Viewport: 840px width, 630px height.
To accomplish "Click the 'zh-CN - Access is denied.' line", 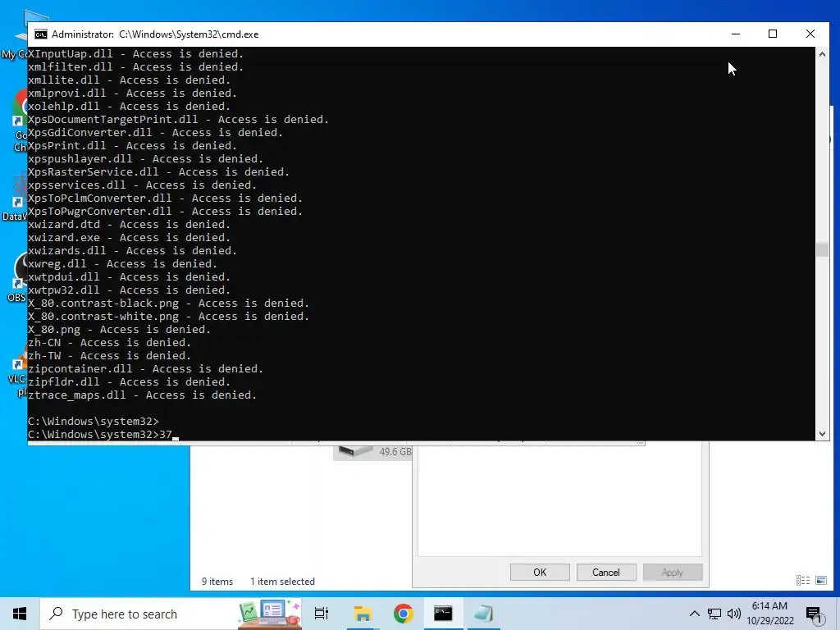I will (x=109, y=343).
